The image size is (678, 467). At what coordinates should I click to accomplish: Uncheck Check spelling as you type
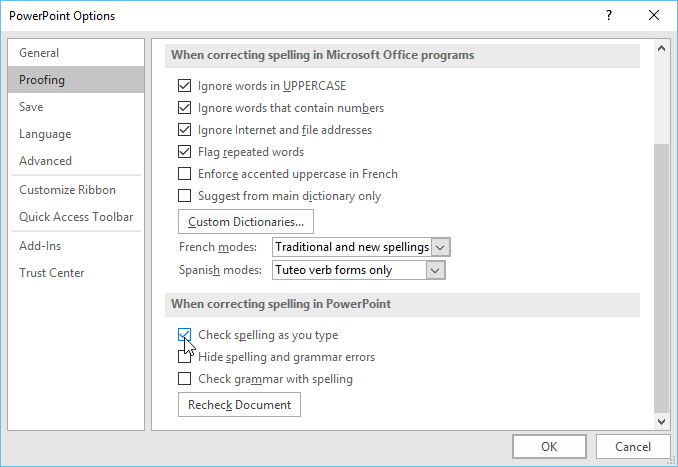pos(185,335)
